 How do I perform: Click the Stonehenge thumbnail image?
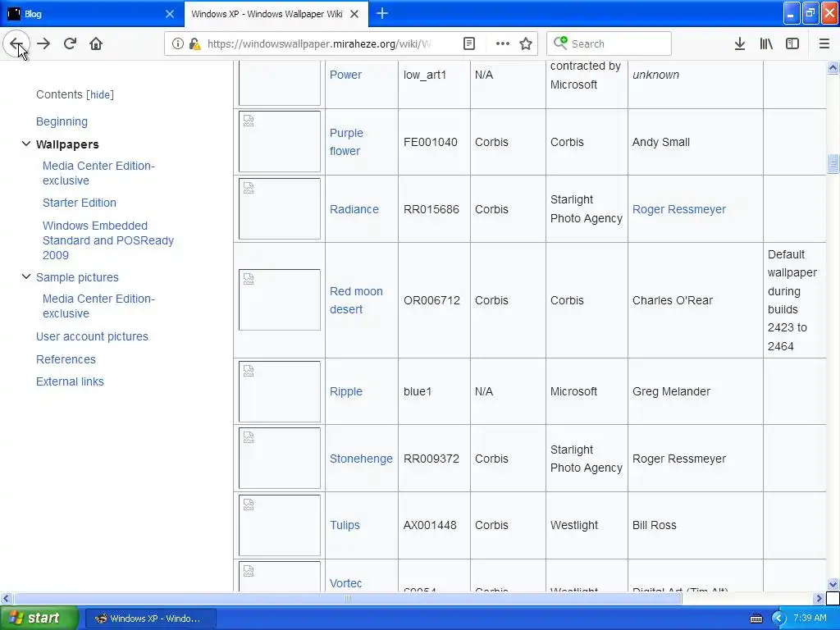[280, 458]
